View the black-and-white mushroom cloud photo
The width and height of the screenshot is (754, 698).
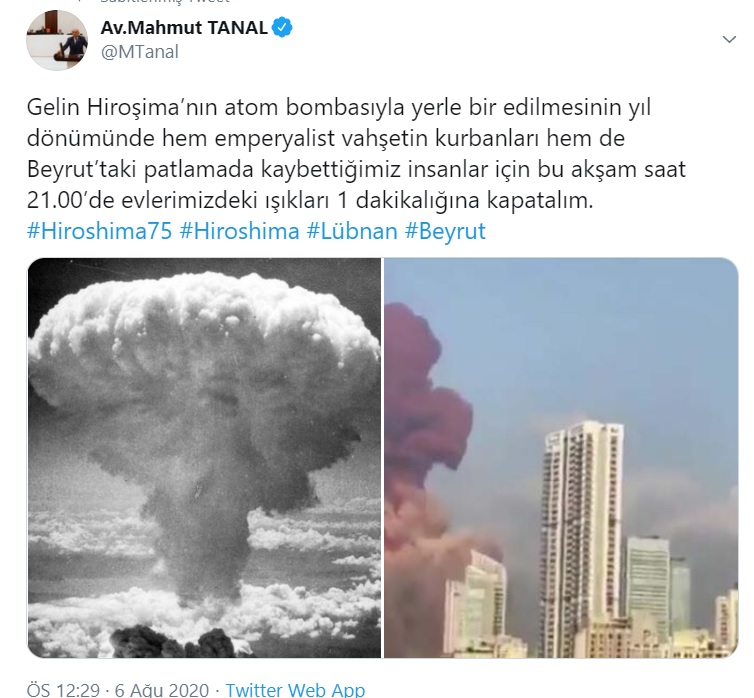click(204, 458)
